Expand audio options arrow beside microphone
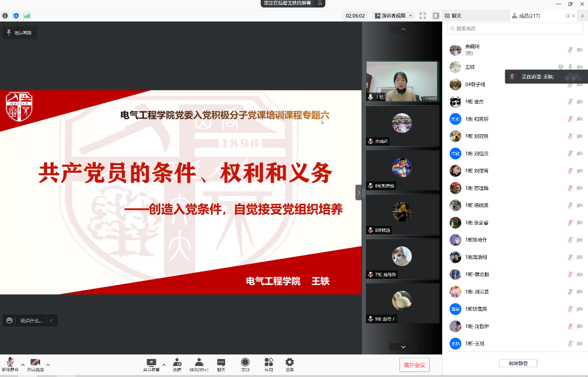 pos(23,364)
